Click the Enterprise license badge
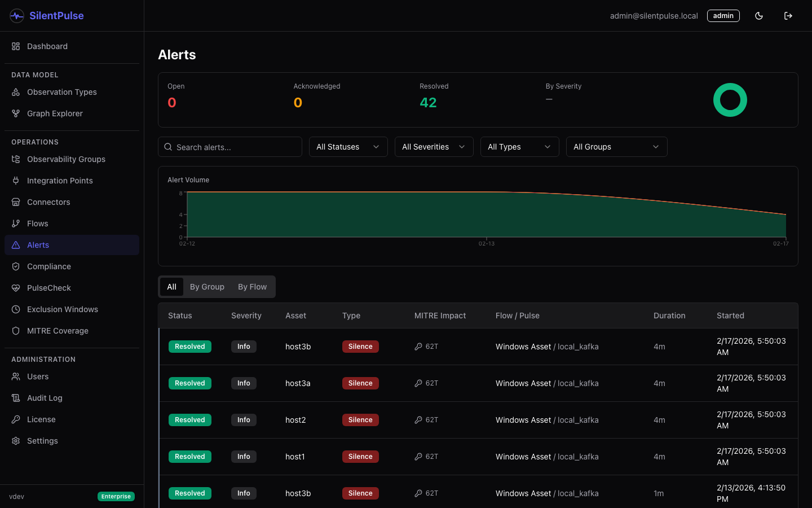Viewport: 812px width, 508px height. pyautogui.click(x=116, y=497)
